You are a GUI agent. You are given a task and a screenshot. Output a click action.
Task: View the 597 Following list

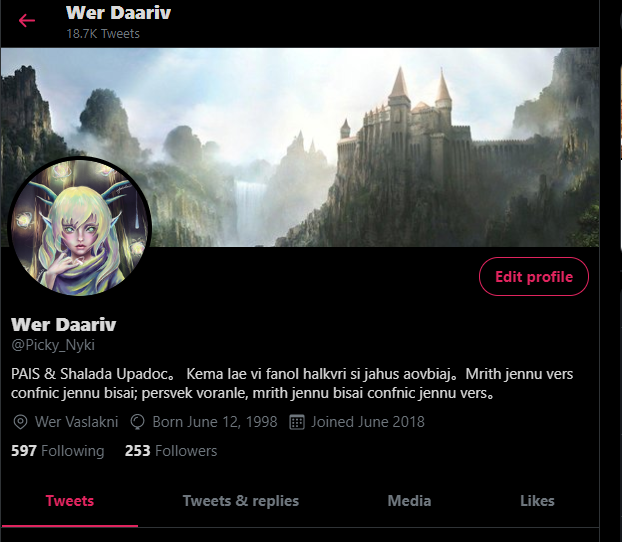(58, 451)
